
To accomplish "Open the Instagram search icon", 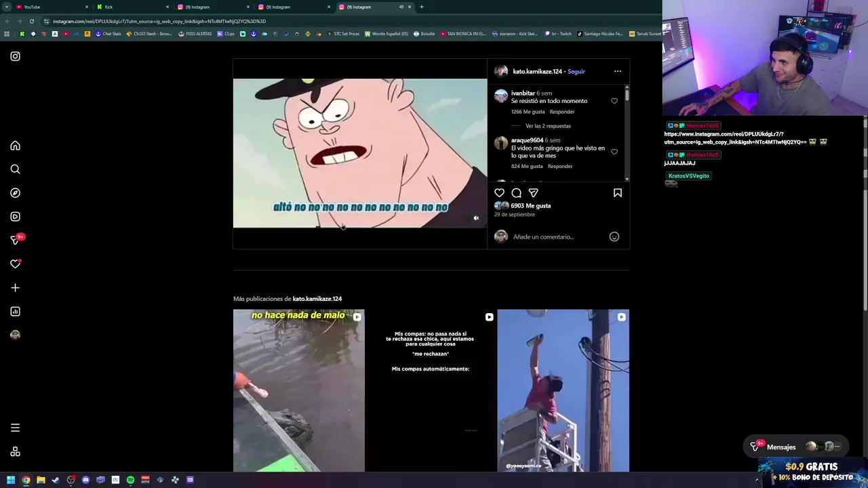I will coord(15,169).
